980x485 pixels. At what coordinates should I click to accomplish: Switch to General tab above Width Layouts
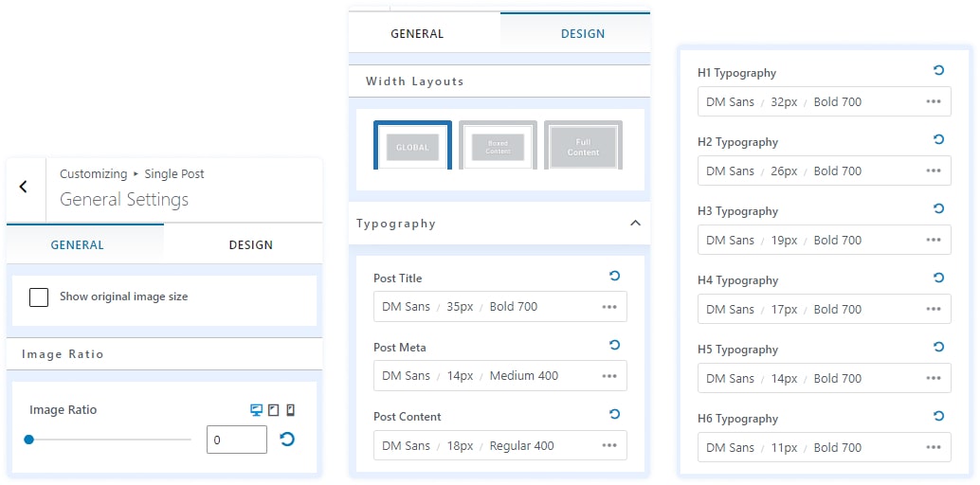pyautogui.click(x=417, y=34)
